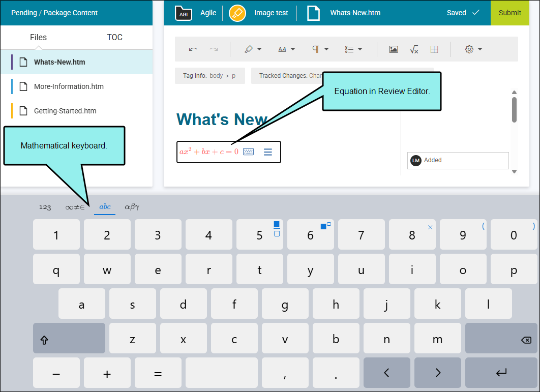Click the Tracked Changes box
This screenshot has height=392, width=540.
point(287,76)
